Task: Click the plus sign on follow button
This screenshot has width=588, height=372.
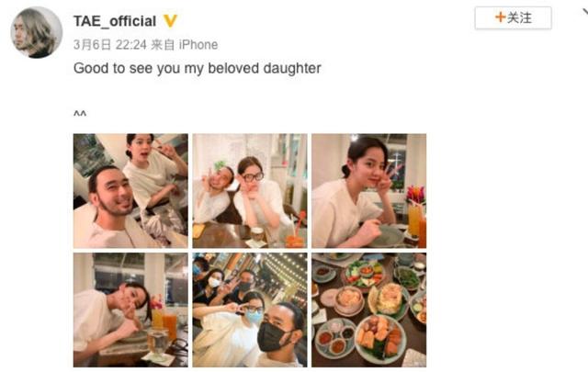Action: coord(500,17)
